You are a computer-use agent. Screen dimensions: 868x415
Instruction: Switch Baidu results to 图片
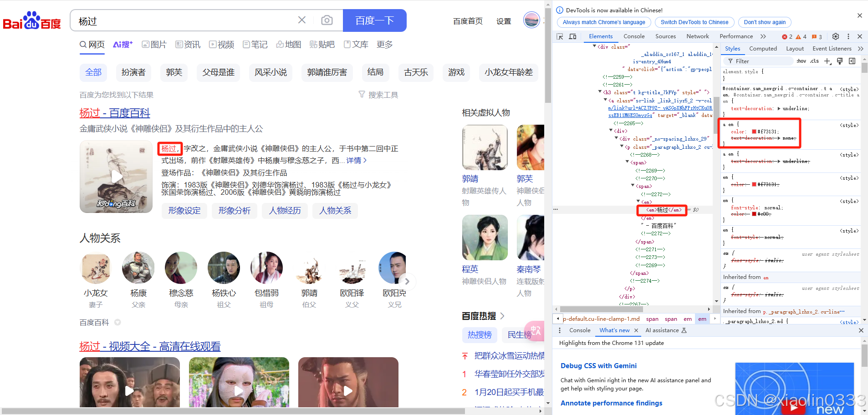pos(154,45)
